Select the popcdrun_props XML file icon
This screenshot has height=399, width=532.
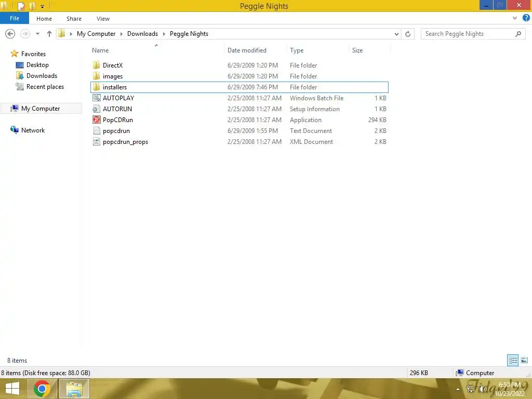point(96,141)
